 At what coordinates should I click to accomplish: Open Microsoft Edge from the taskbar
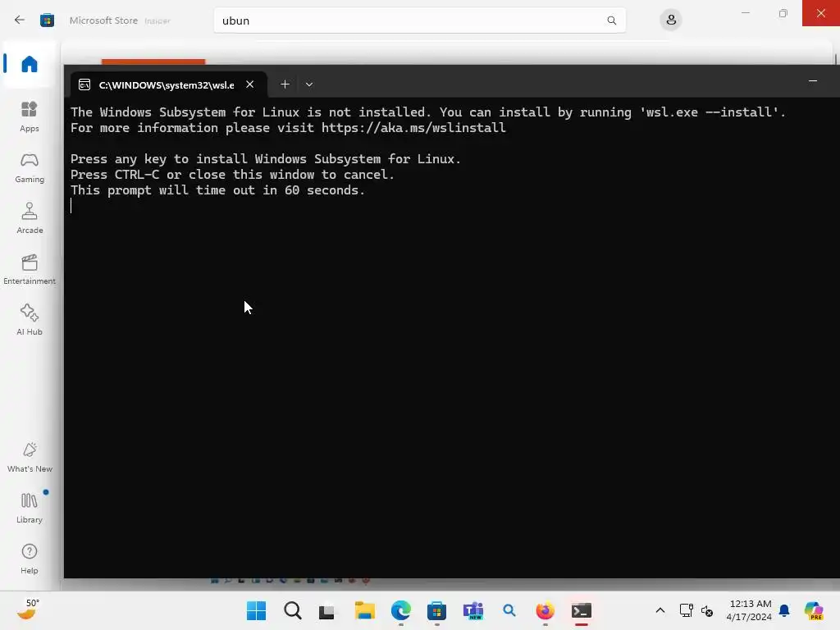[400, 610]
